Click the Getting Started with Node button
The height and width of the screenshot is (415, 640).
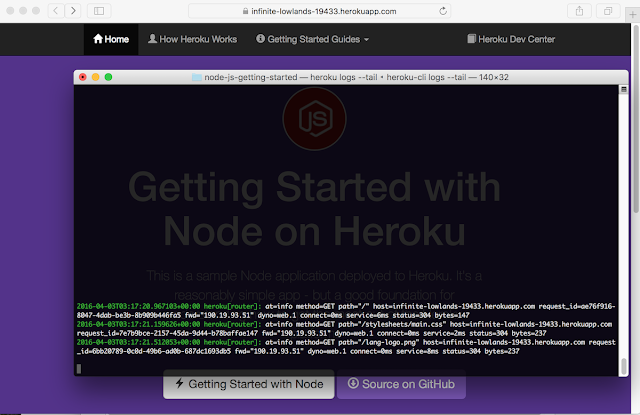(249, 384)
